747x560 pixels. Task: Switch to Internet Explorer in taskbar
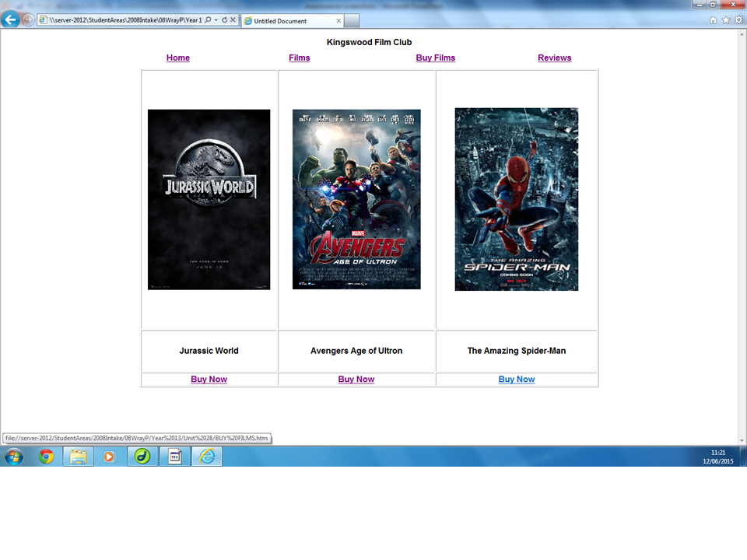[x=207, y=457]
